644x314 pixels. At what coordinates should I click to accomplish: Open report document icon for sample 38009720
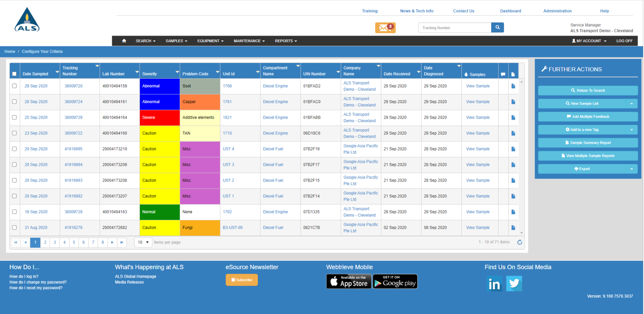tap(513, 86)
